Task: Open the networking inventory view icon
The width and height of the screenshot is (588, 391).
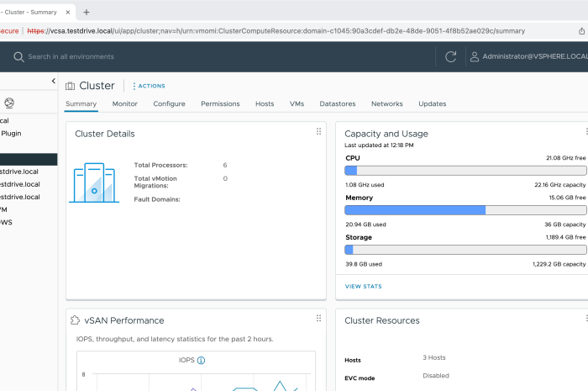Action: coord(9,103)
